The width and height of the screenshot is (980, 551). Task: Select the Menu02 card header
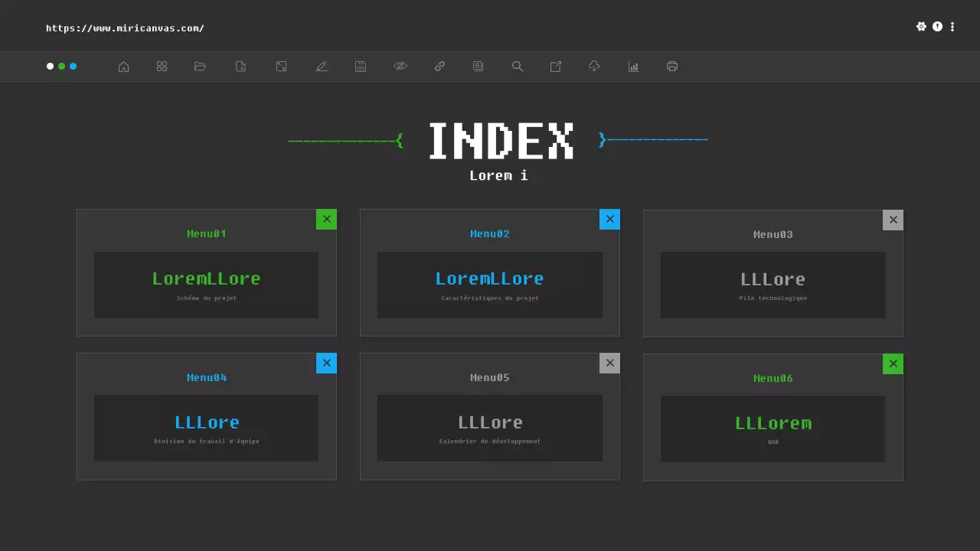click(x=490, y=233)
